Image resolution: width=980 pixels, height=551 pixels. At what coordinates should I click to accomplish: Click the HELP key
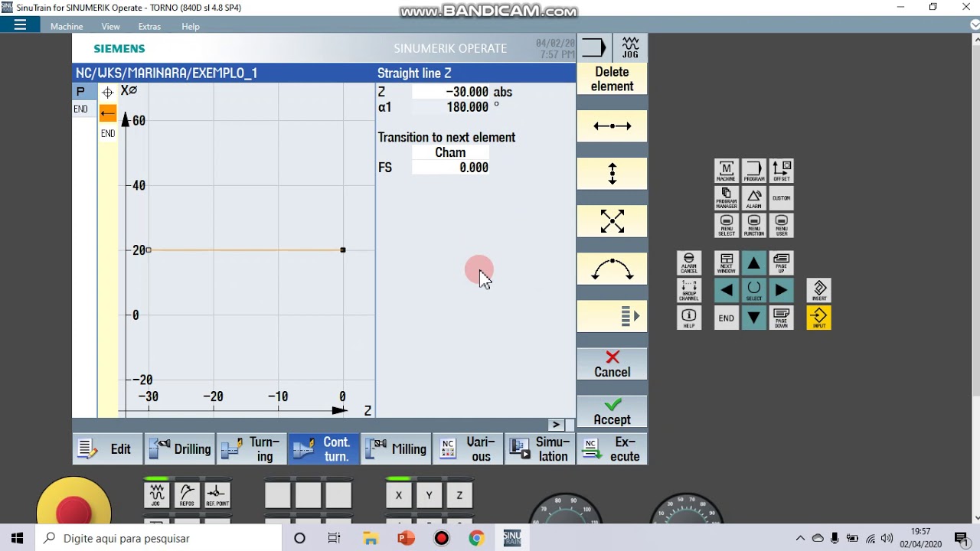pos(689,318)
